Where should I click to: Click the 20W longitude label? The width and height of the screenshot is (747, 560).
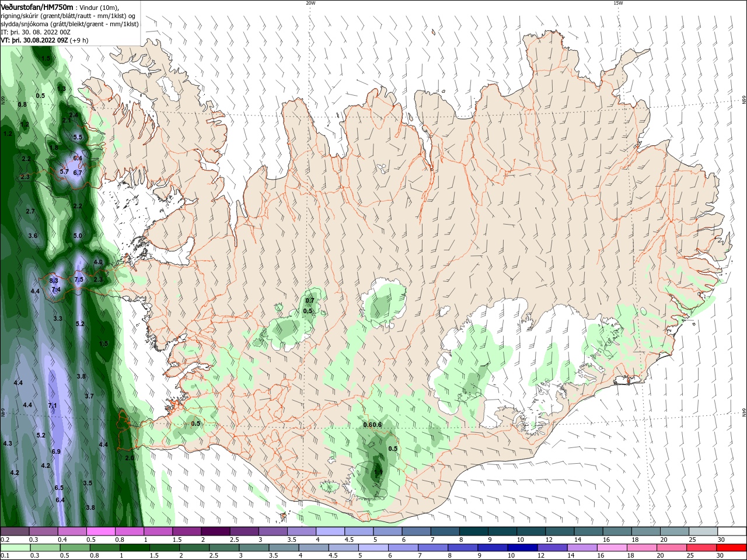tap(310, 3)
